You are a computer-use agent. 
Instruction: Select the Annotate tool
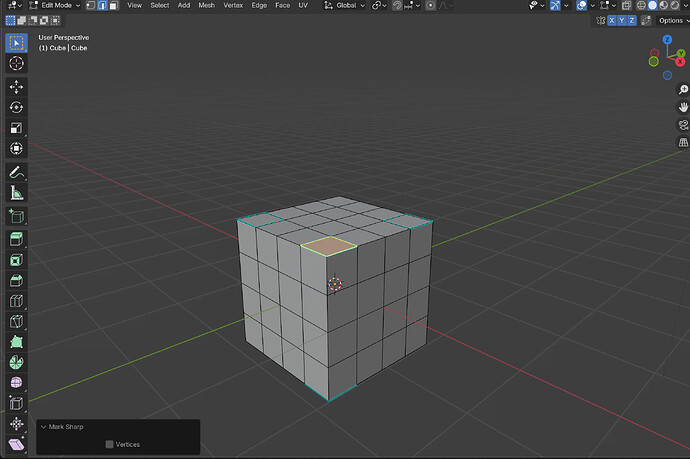pos(16,172)
